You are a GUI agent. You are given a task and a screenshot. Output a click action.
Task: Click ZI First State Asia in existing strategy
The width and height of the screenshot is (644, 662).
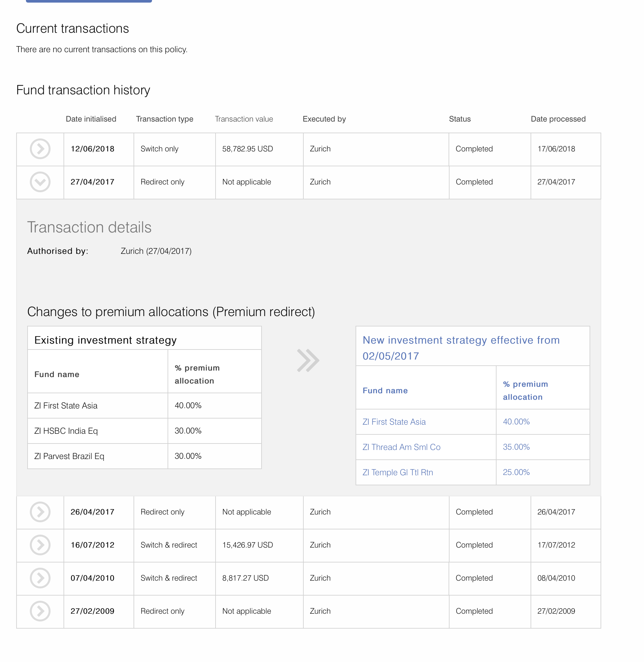point(66,406)
